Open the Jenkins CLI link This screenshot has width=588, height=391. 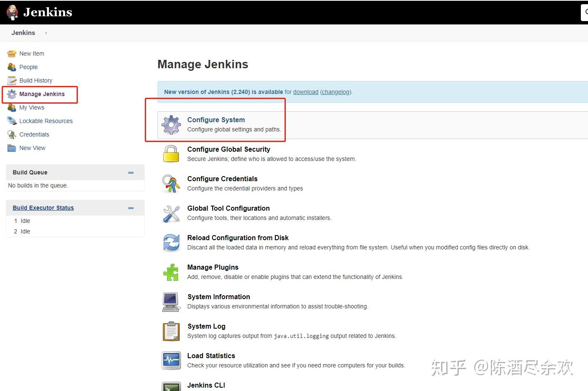[x=206, y=385]
